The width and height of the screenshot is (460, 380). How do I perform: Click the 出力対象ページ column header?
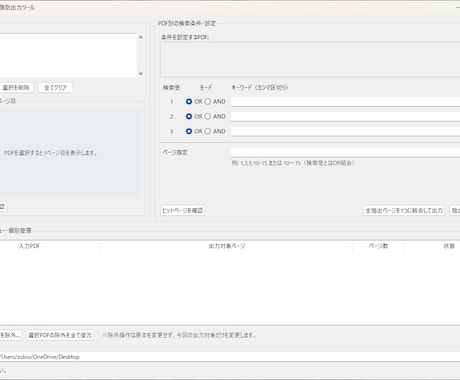tap(227, 246)
